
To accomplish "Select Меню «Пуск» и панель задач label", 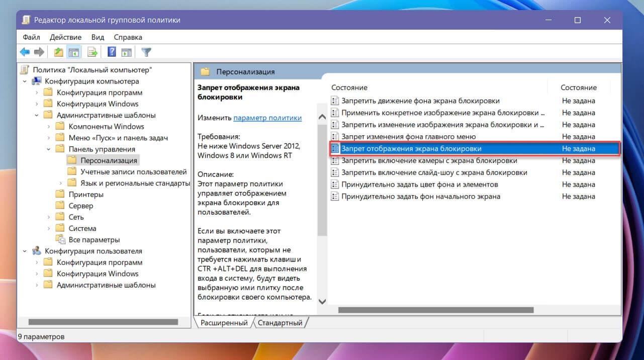I will pos(118,138).
